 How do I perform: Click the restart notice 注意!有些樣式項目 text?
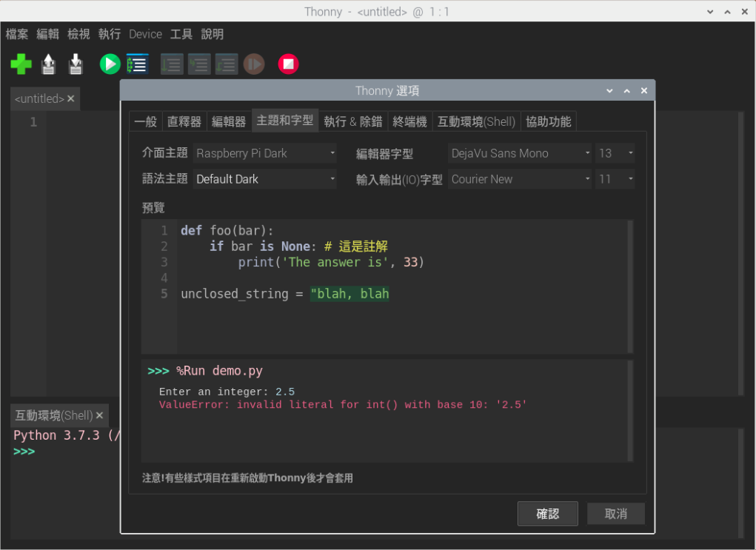[x=247, y=478]
